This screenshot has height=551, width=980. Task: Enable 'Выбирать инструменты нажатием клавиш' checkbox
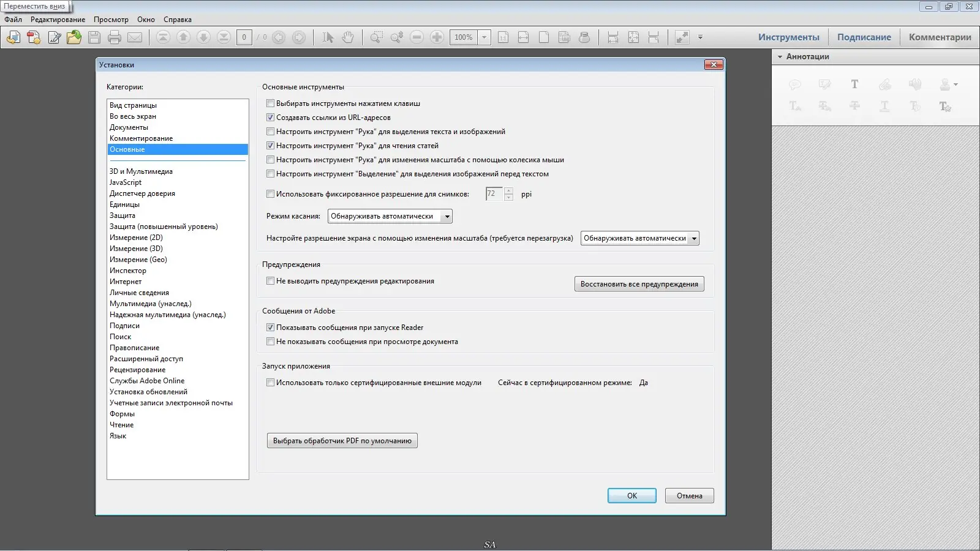(270, 103)
